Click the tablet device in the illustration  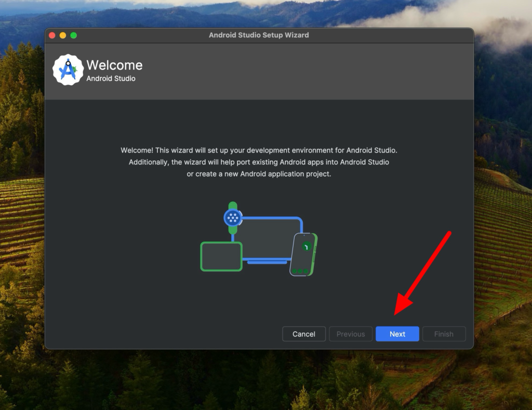(x=221, y=257)
